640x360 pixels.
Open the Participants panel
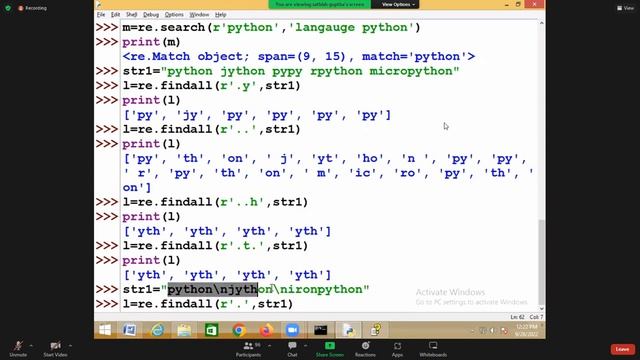coord(248,349)
